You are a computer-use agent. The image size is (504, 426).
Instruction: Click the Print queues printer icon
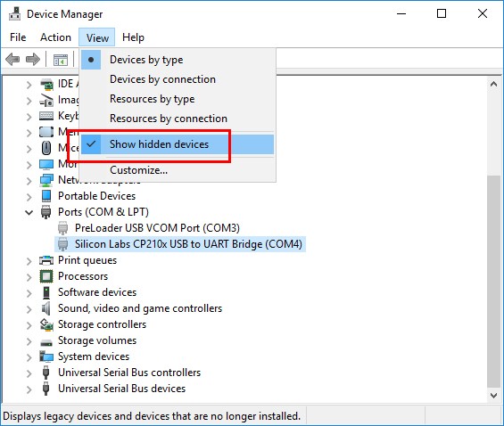46,260
